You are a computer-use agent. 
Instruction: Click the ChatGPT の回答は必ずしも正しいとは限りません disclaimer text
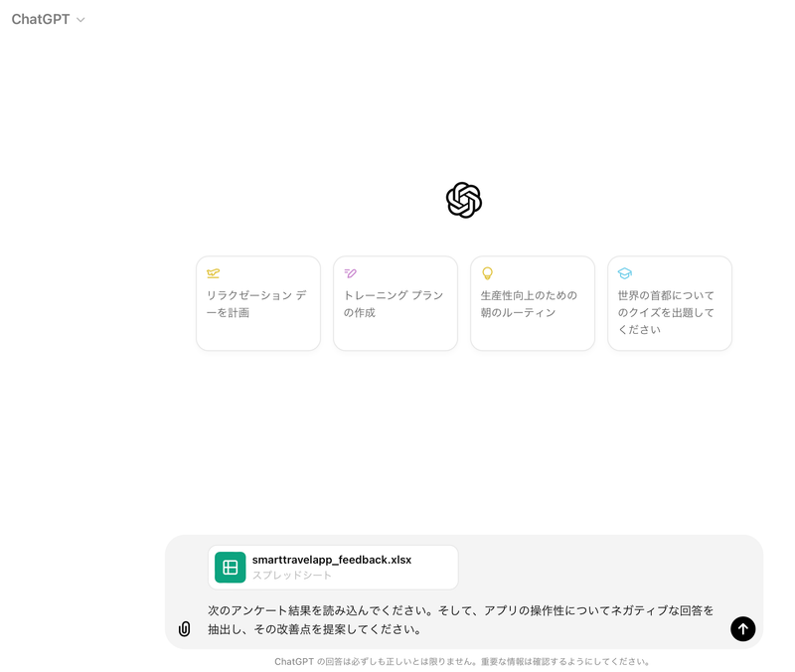[462, 661]
